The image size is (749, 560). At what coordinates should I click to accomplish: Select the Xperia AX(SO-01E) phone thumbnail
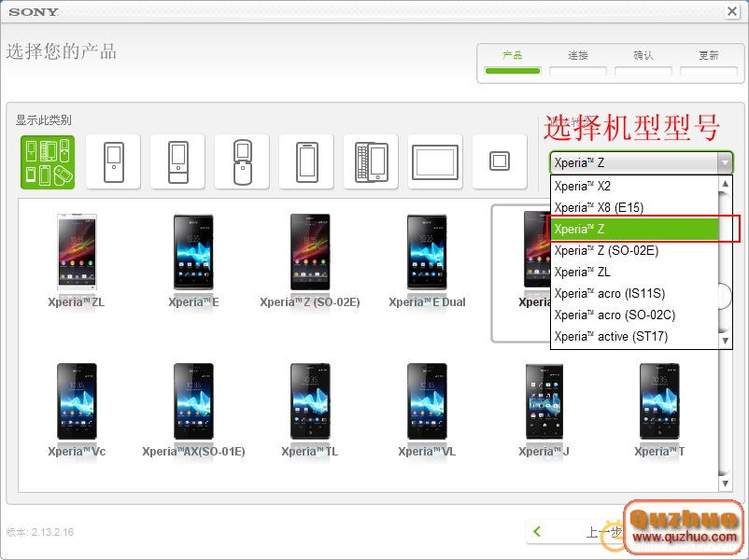pyautogui.click(x=193, y=401)
